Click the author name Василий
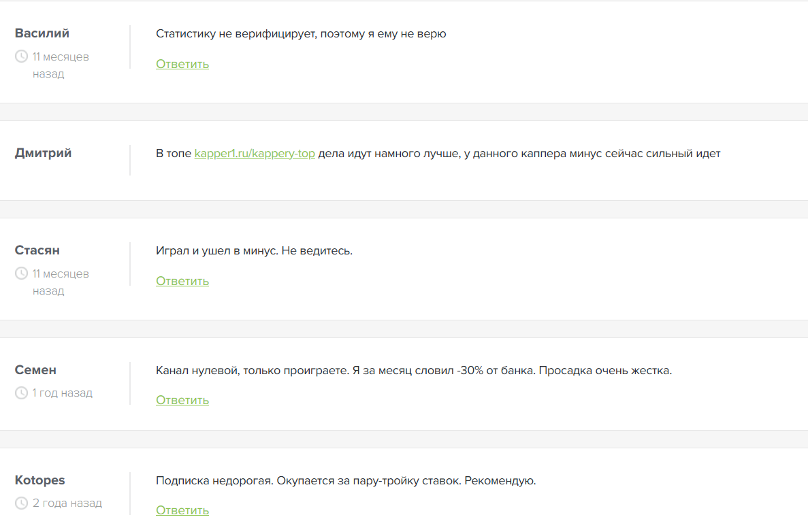Screen dimensions: 808x532 click(x=42, y=33)
